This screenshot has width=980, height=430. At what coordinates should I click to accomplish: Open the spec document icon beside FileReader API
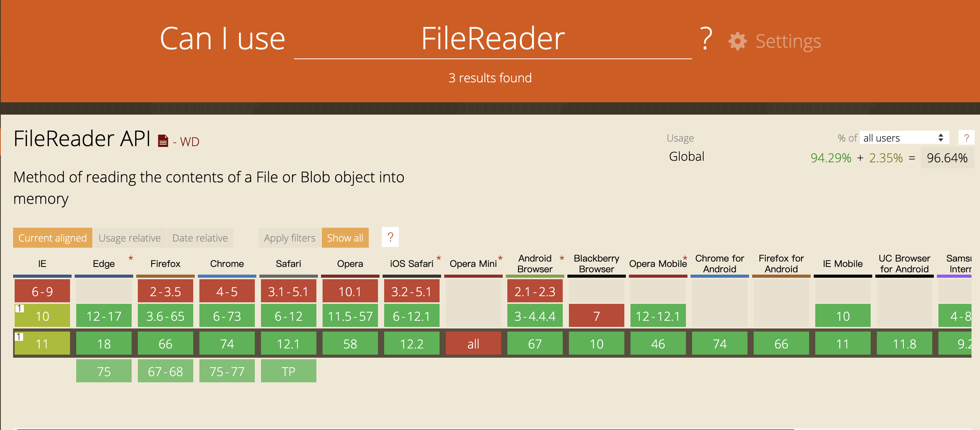point(163,141)
